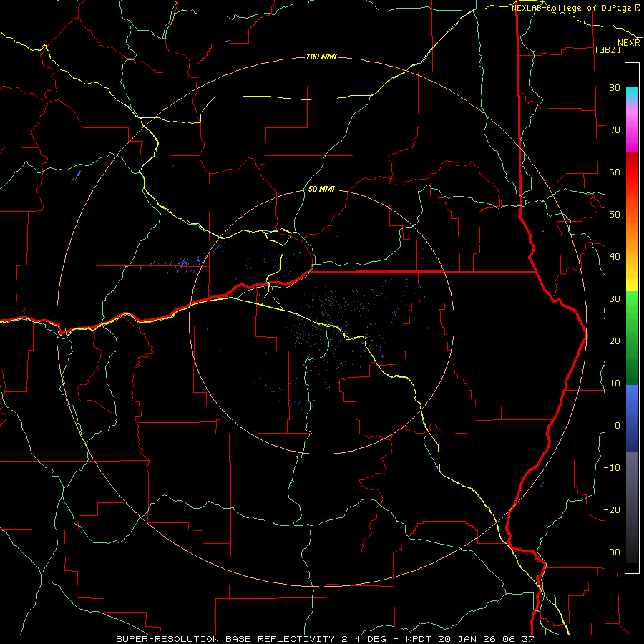Click the 50 NMI range ring label
Image resolution: width=644 pixels, height=644 pixels.
321,190
